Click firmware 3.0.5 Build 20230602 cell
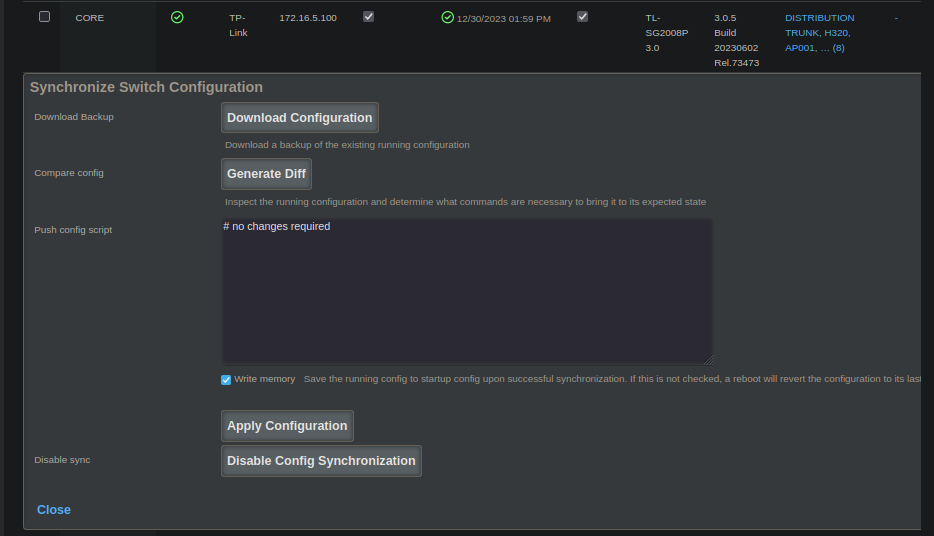 point(736,40)
